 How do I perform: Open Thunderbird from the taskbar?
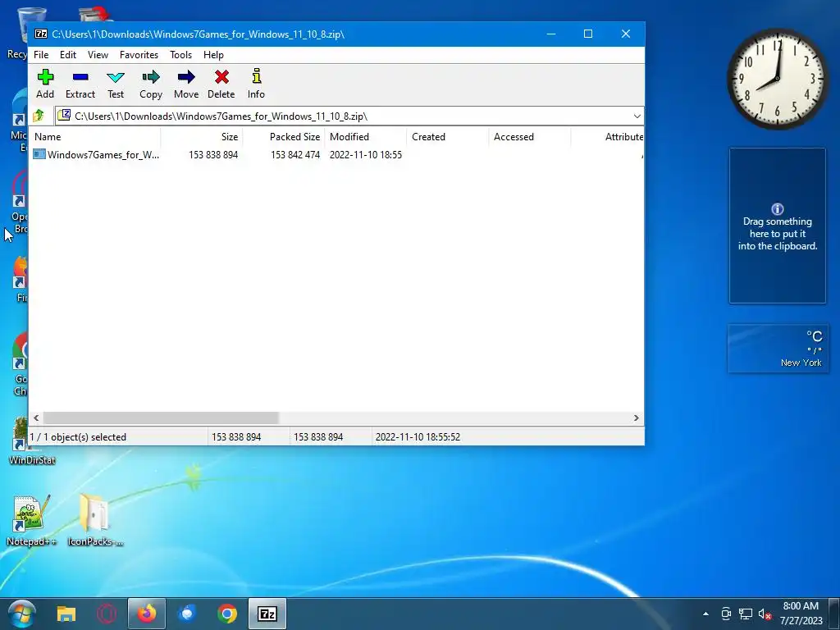click(187, 614)
